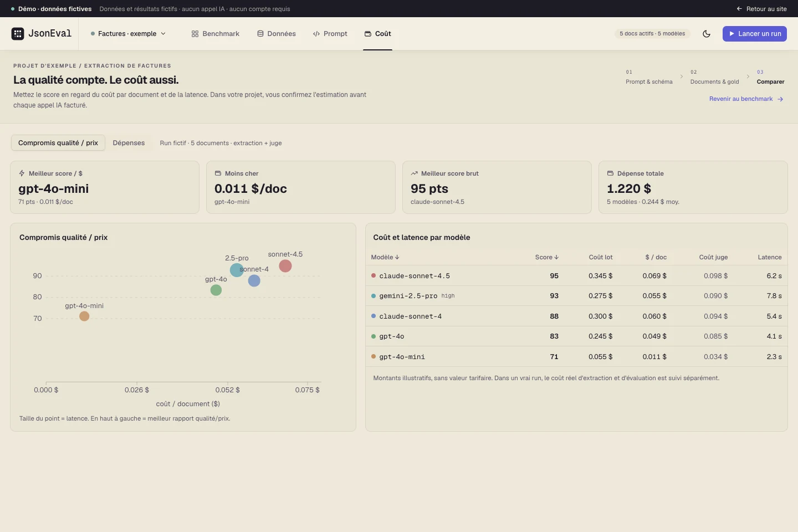Click the lightning icon beside Meilleur score
The image size is (798, 532).
(22, 173)
